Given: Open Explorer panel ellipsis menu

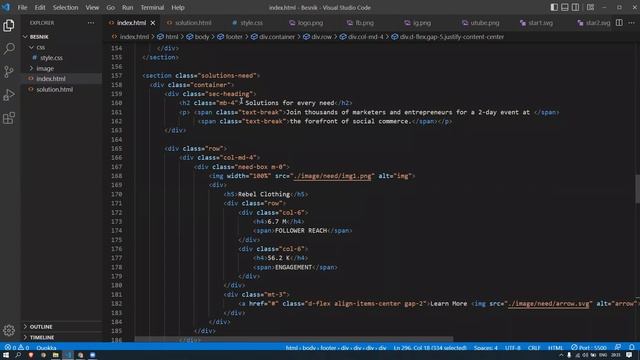Looking at the screenshot, I should [91, 23].
